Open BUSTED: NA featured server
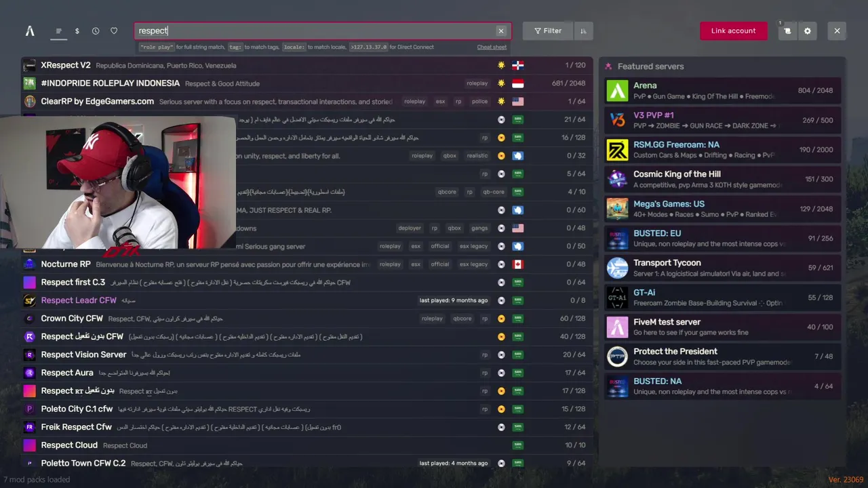The image size is (868, 488). tap(723, 386)
